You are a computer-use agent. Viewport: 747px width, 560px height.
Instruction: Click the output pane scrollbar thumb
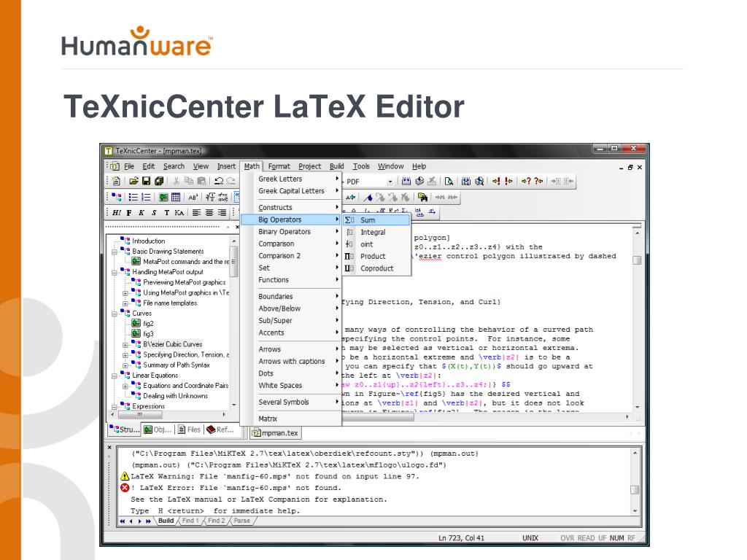(x=635, y=490)
